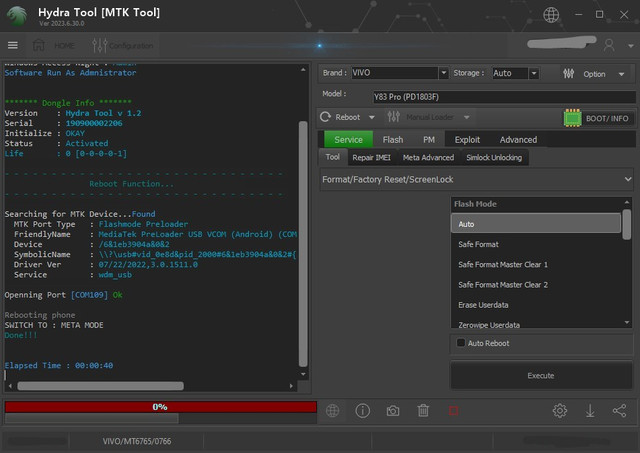Expand the Reboot dropdown arrow

[x=371, y=118]
